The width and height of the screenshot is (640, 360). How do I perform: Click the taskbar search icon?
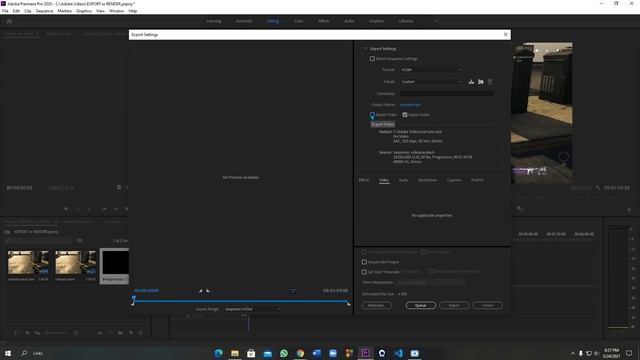(x=24, y=353)
